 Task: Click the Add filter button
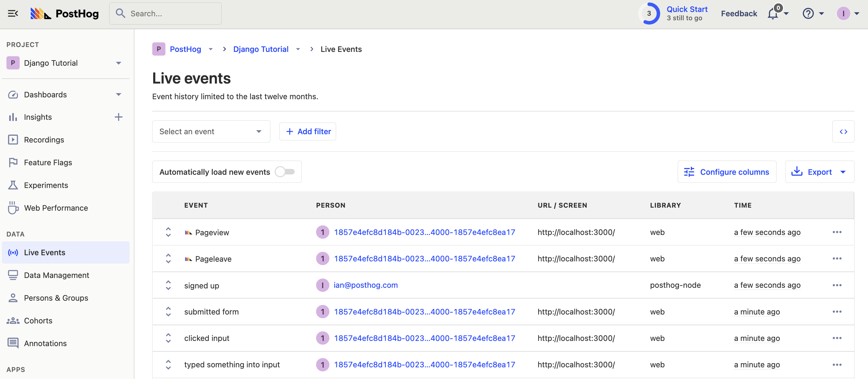click(x=308, y=131)
